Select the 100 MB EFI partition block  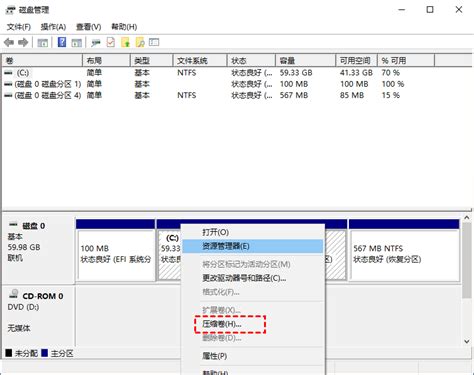(115, 250)
